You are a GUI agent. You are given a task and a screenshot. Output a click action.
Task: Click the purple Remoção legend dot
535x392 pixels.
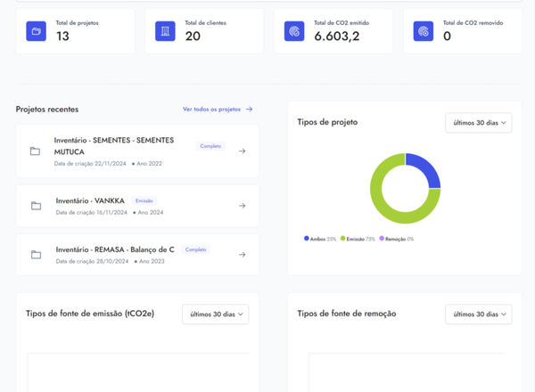click(x=382, y=238)
